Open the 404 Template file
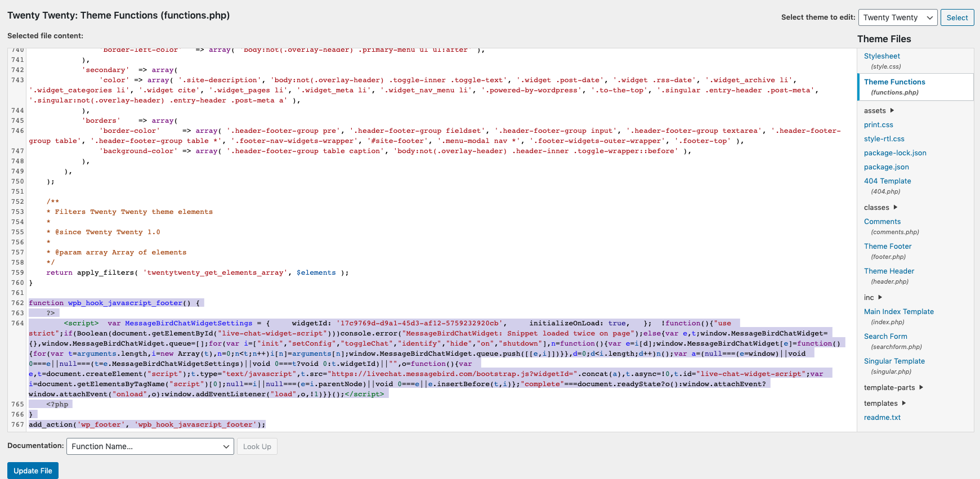 (887, 181)
